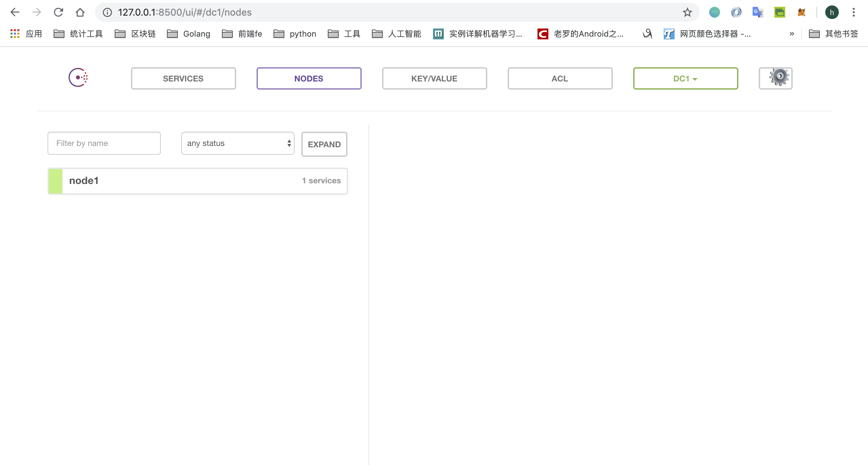This screenshot has width=868, height=465.
Task: Switch to the Services tab
Action: point(183,78)
